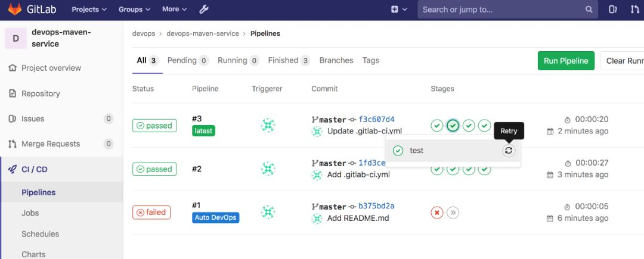Viewport: 644px width, 259px height.
Task: Open master branch link of pipeline #3
Action: coord(333,120)
